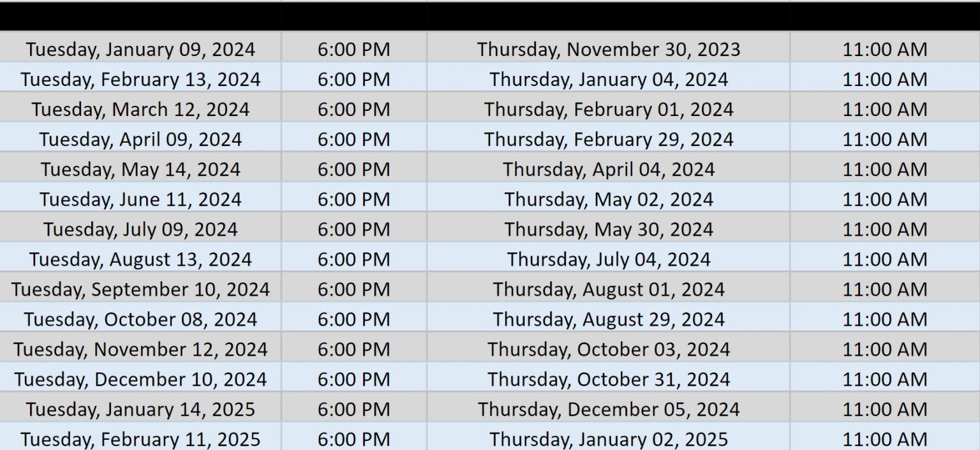
Task: Select Tuesday, February 13, 2024 date cell
Action: (x=140, y=80)
